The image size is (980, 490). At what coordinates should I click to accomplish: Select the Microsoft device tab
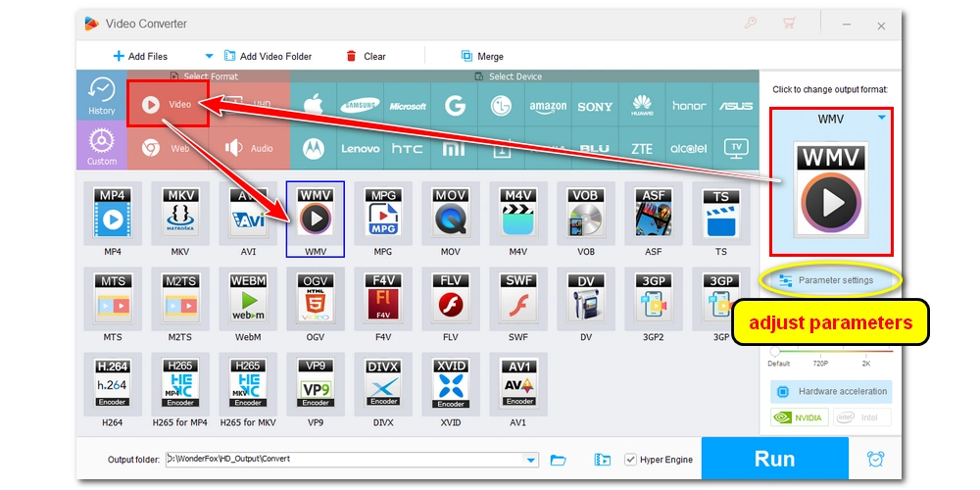pos(408,106)
